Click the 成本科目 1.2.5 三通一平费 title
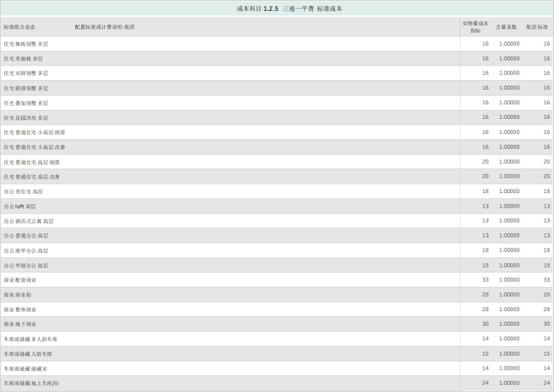Viewport: 554px width, 392px height. tap(289, 9)
